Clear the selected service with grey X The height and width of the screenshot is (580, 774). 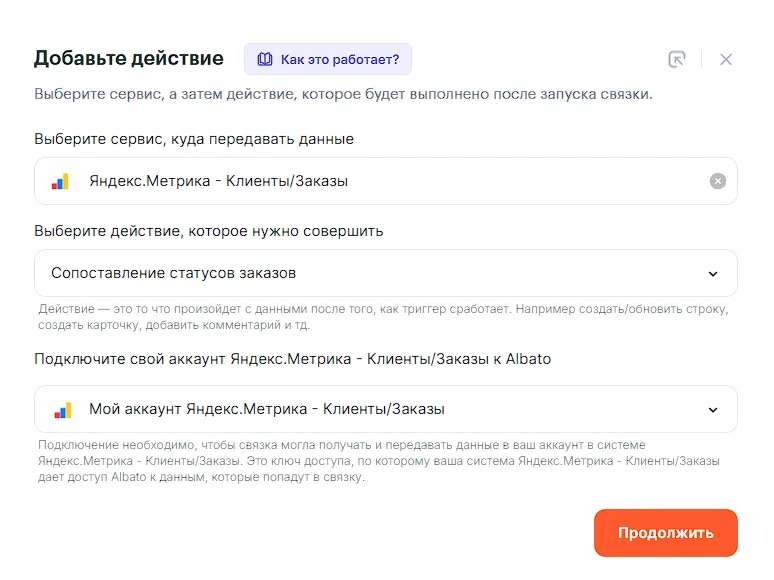718,181
